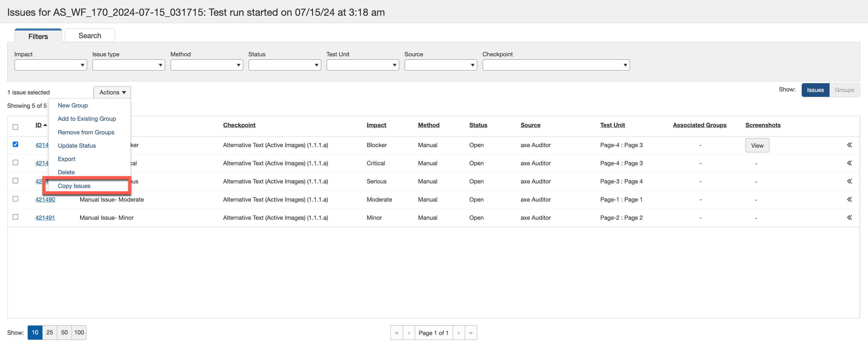Open the Impact filter dropdown
Viewport: 868px width, 345px height.
coord(51,65)
